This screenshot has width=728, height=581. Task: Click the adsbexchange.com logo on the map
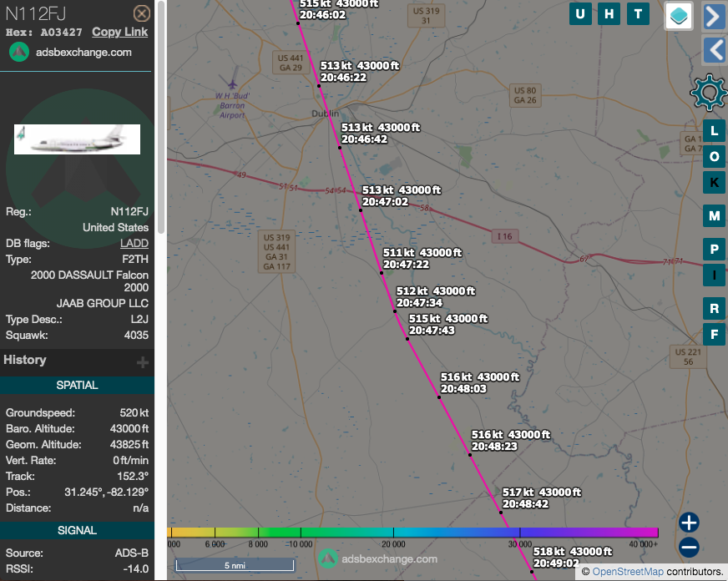click(x=378, y=558)
